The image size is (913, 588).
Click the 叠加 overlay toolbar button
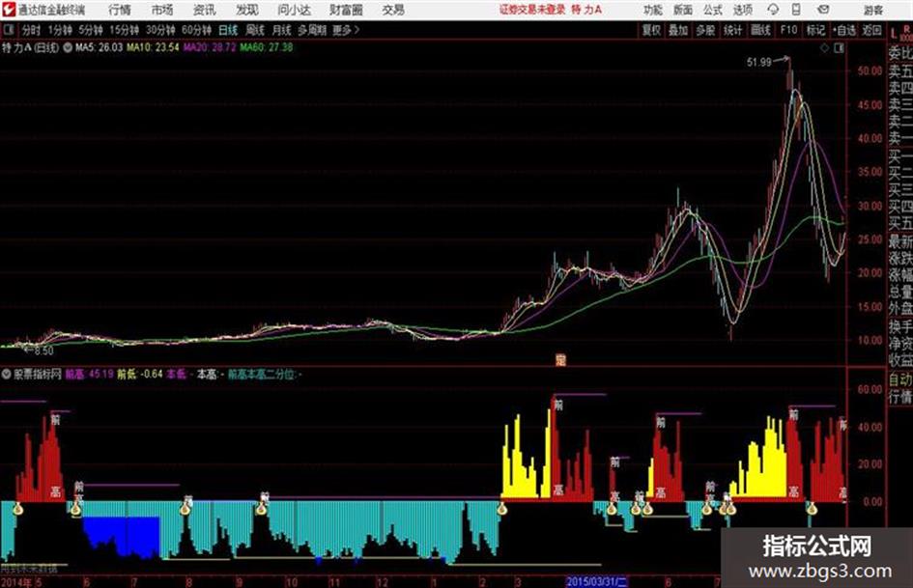point(678,30)
